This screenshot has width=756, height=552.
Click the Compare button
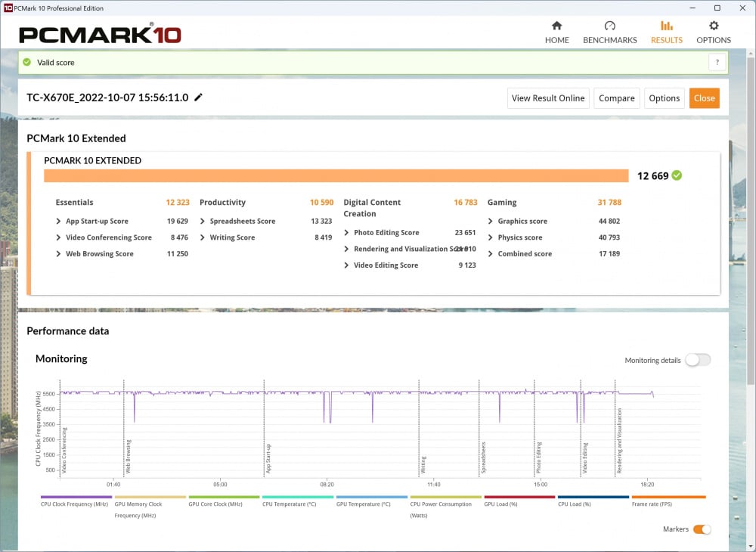(617, 98)
